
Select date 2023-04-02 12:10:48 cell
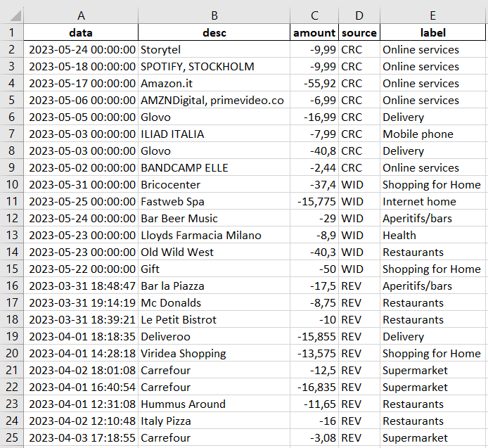[x=81, y=421]
